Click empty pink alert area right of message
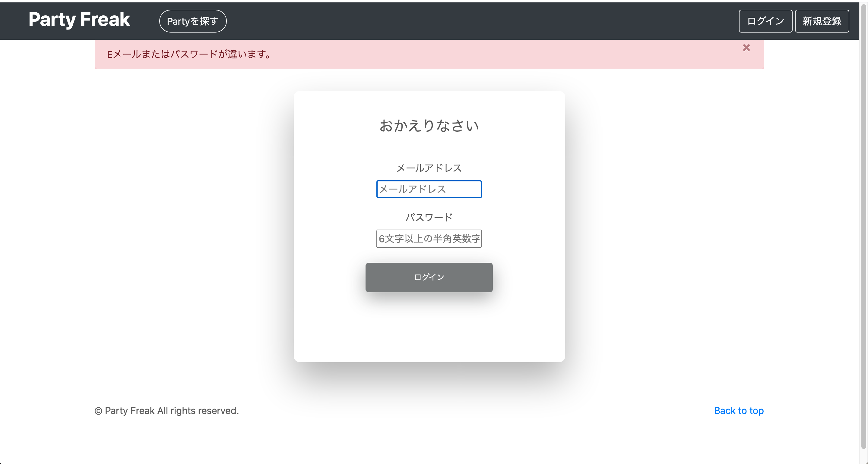 (505, 54)
